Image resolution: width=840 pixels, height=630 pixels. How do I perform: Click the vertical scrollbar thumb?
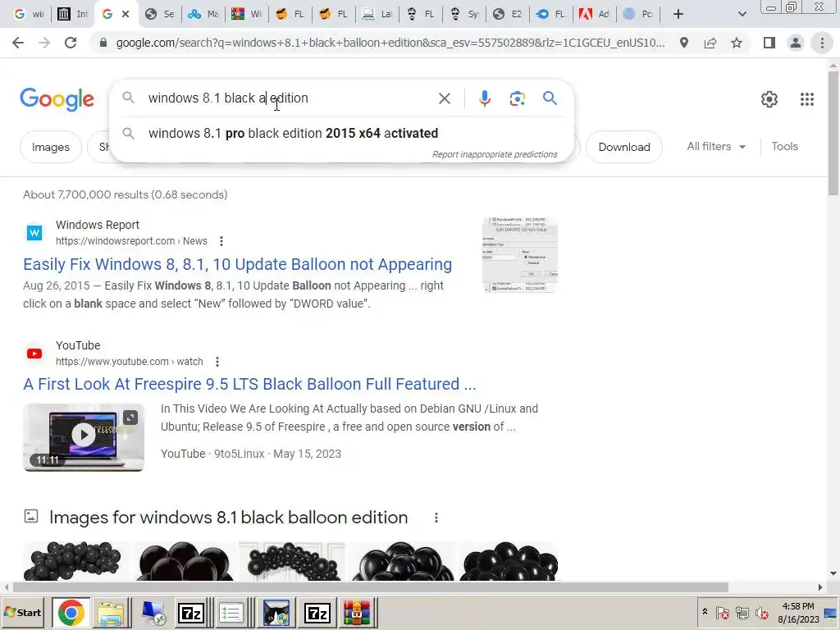[833, 133]
